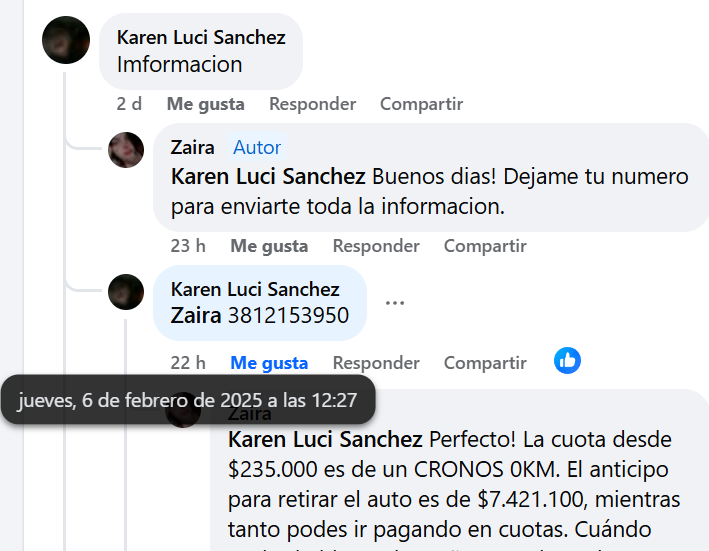Viewport: 709px width, 551px height.
Task: Open the '2 d' comment timestamp
Action: point(129,104)
